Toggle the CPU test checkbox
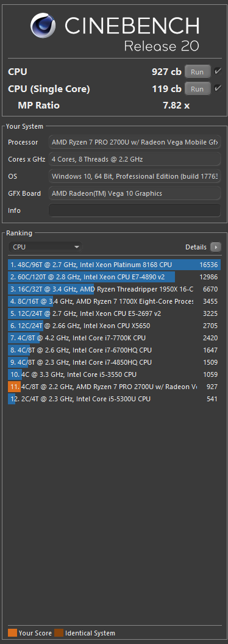 click(x=218, y=71)
